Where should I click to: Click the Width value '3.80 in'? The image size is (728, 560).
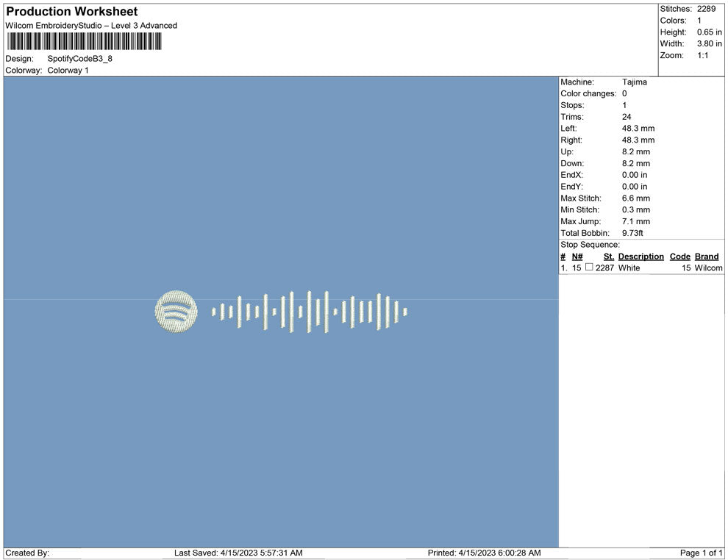coord(709,43)
